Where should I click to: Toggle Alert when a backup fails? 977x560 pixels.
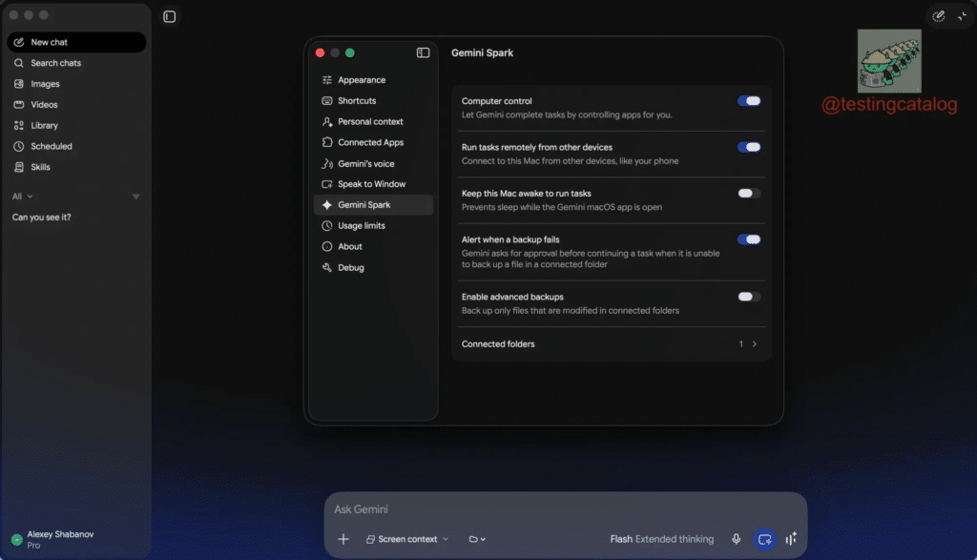click(749, 239)
